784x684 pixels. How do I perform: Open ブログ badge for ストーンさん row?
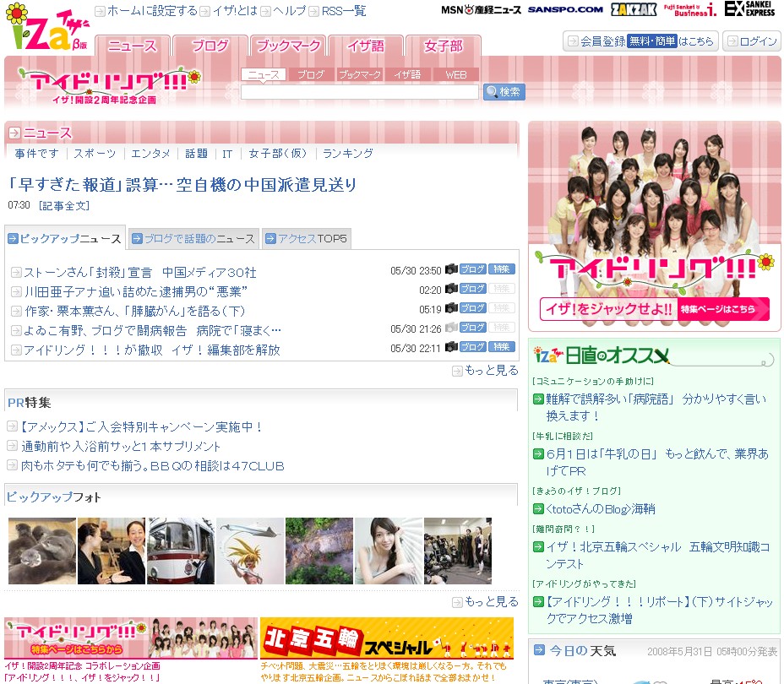472,269
